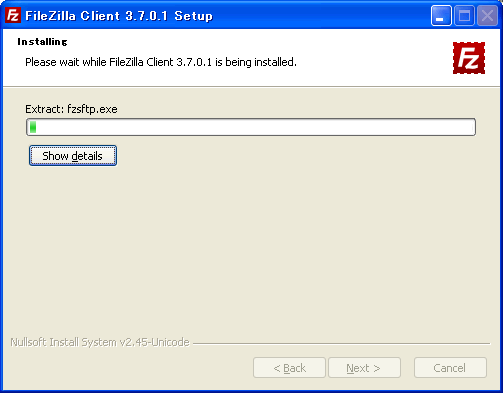Click the disabled Back button
503x393 pixels.
tap(289, 368)
